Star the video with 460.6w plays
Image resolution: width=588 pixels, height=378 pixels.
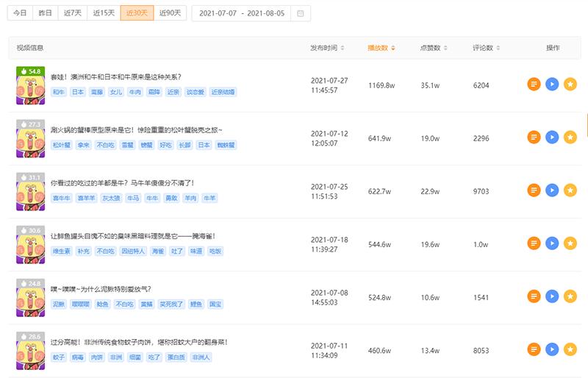coord(570,349)
